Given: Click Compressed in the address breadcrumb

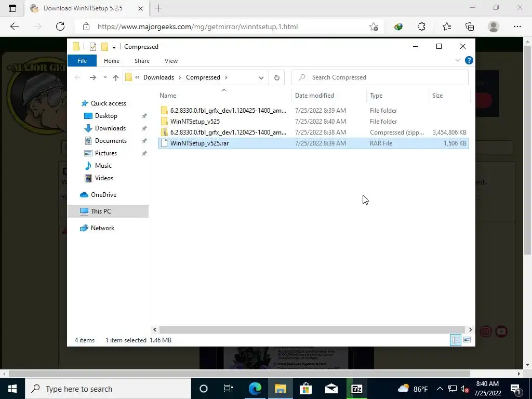Looking at the screenshot, I should tap(203, 77).
